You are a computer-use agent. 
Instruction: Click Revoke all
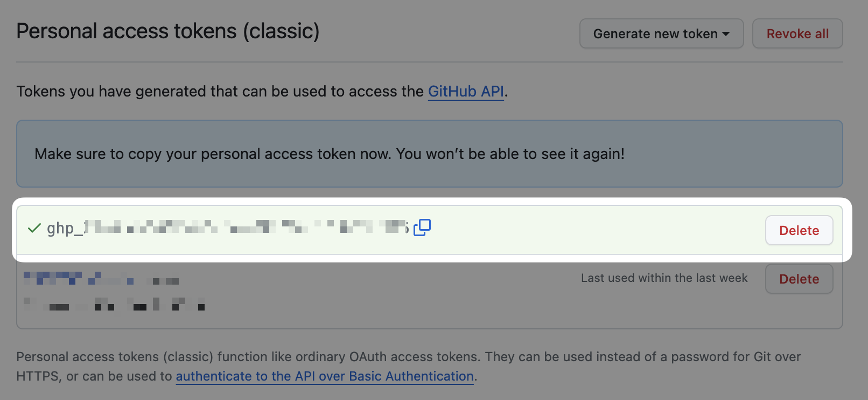pyautogui.click(x=797, y=33)
